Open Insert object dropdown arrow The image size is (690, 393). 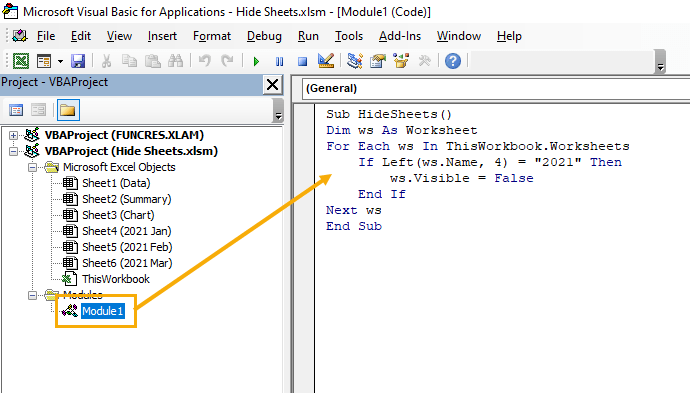(60, 61)
